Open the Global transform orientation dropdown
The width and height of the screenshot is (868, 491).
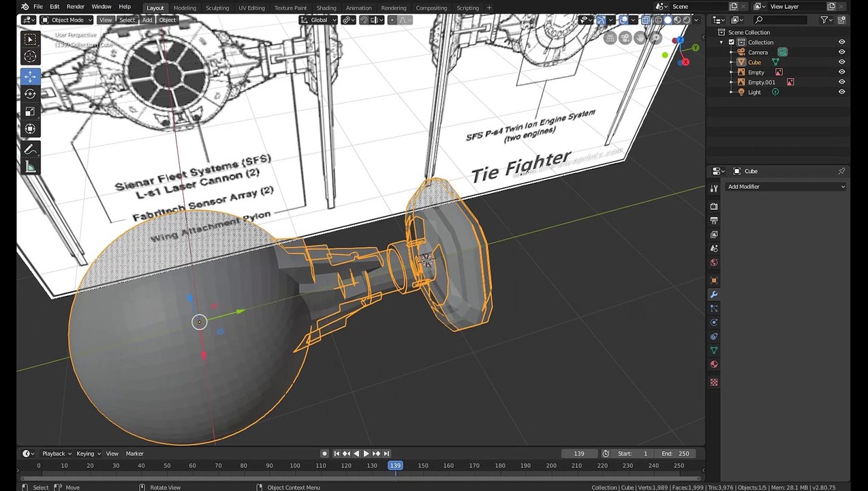319,20
